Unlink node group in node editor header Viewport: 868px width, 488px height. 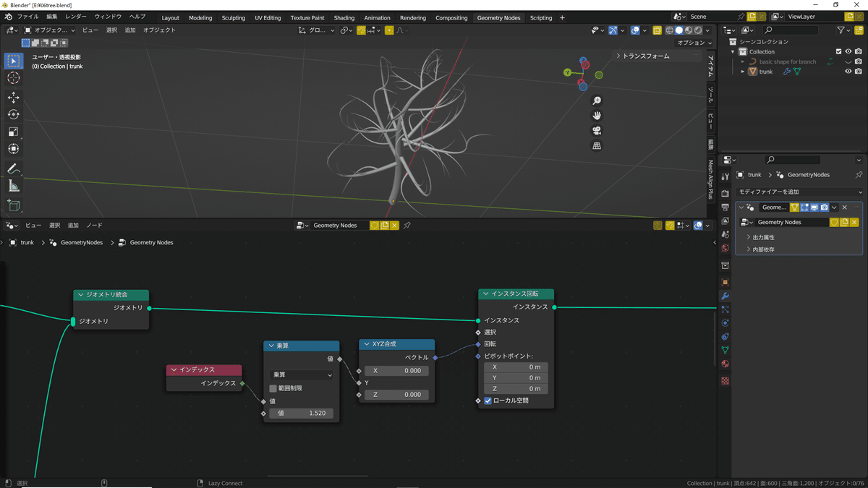coord(394,226)
